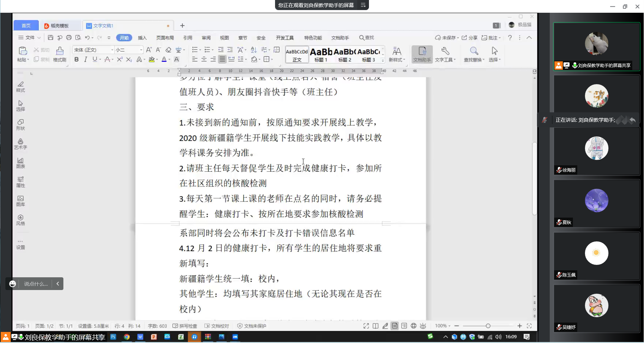644x343 pixels.
Task: Switch to web layout globe icon
Action: [x=414, y=326]
